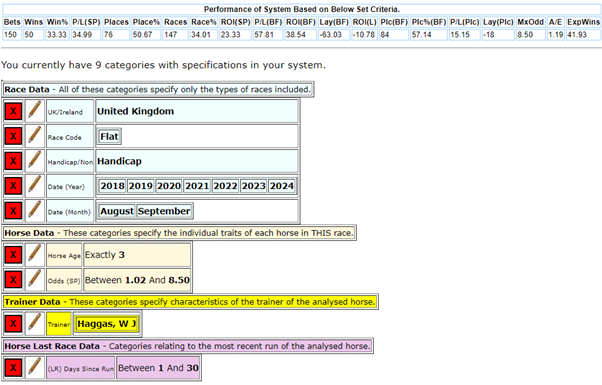Click the Bets column header
Image resolution: width=602 pixels, height=385 pixels.
click(12, 22)
